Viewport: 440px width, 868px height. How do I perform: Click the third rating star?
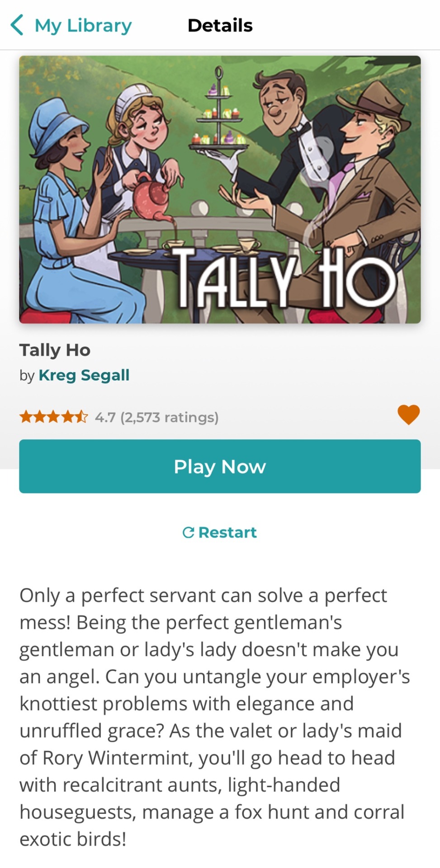tap(54, 416)
